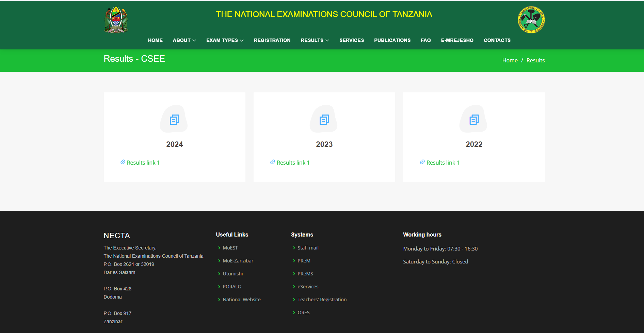Open the eServices system link
The height and width of the screenshot is (333, 644).
pyautogui.click(x=308, y=287)
